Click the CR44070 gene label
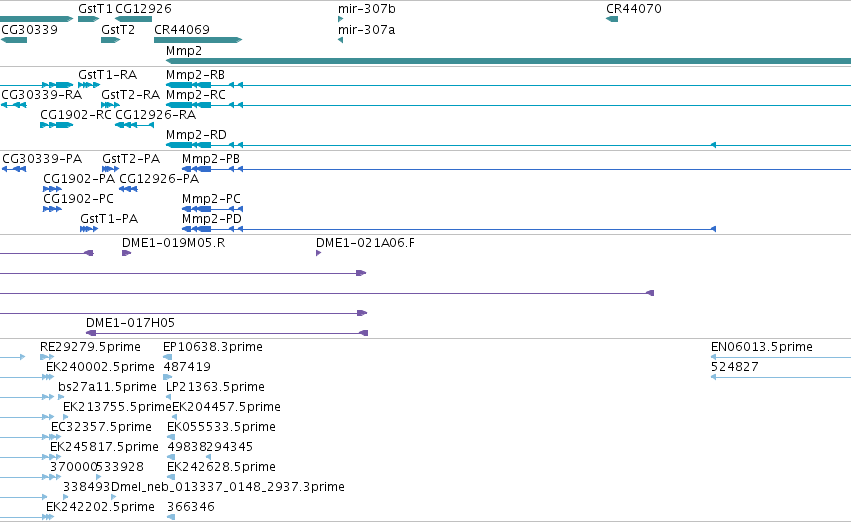The height and width of the screenshot is (522, 851). [x=633, y=9]
